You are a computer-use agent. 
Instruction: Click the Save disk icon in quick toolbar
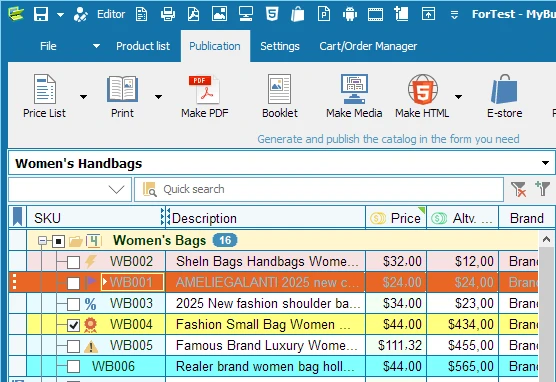point(41,15)
